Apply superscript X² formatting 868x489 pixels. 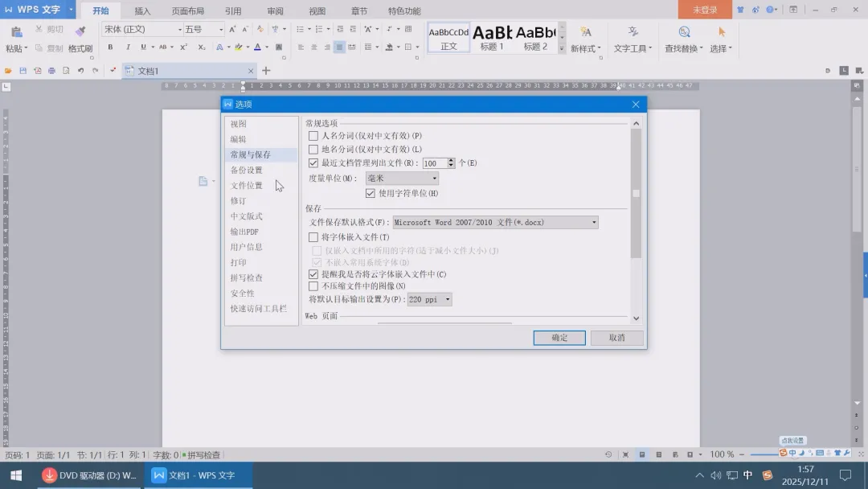click(184, 47)
